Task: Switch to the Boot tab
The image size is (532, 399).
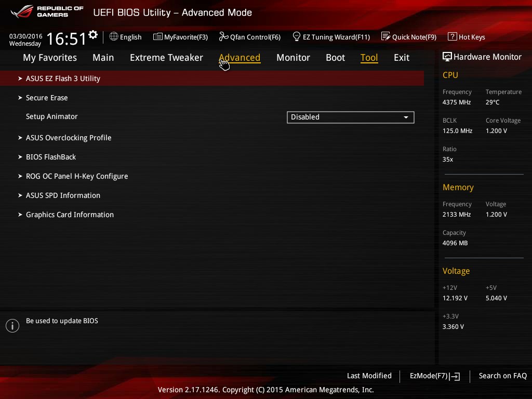Action: [x=335, y=58]
